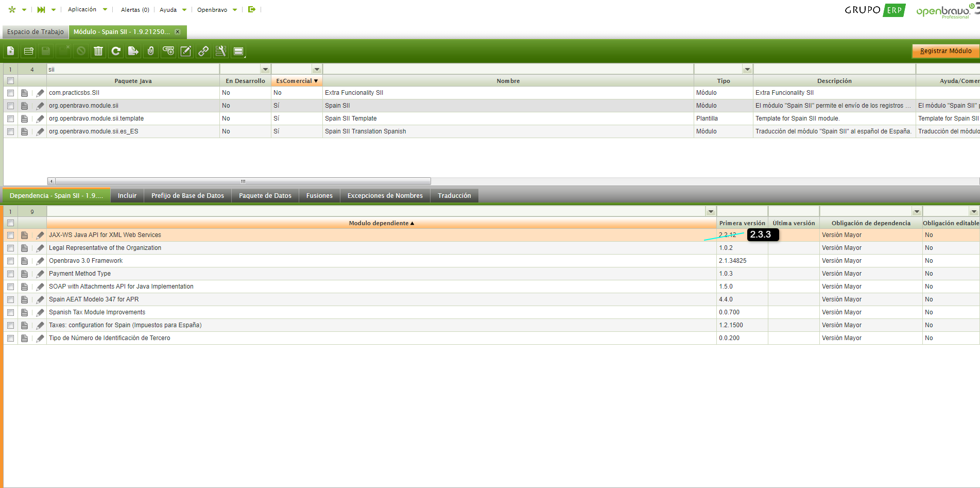This screenshot has width=980, height=488.
Task: Select all dependencies with header checkbox
Action: tap(10, 223)
